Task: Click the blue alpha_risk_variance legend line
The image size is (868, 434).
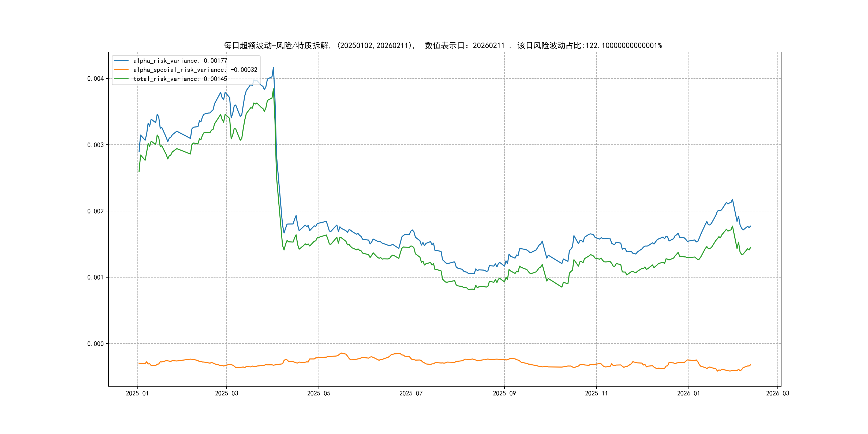Action: click(121, 61)
